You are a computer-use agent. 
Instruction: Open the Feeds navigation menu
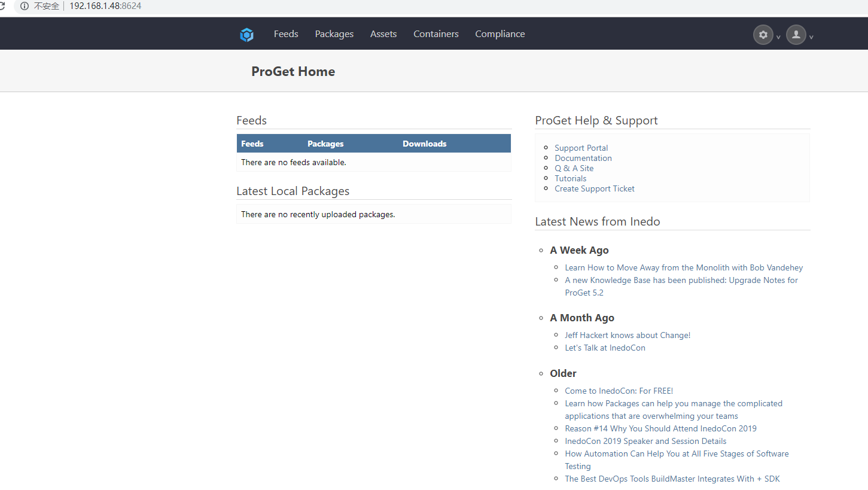point(286,34)
